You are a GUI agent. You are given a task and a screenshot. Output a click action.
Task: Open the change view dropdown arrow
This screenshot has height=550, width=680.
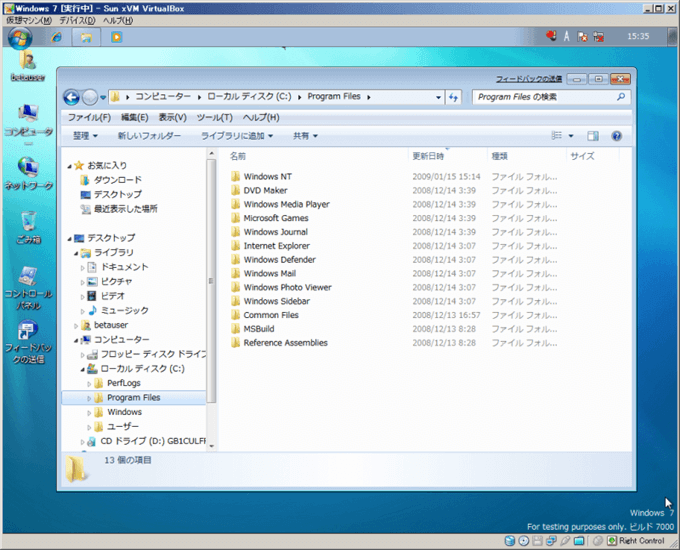pos(571,136)
